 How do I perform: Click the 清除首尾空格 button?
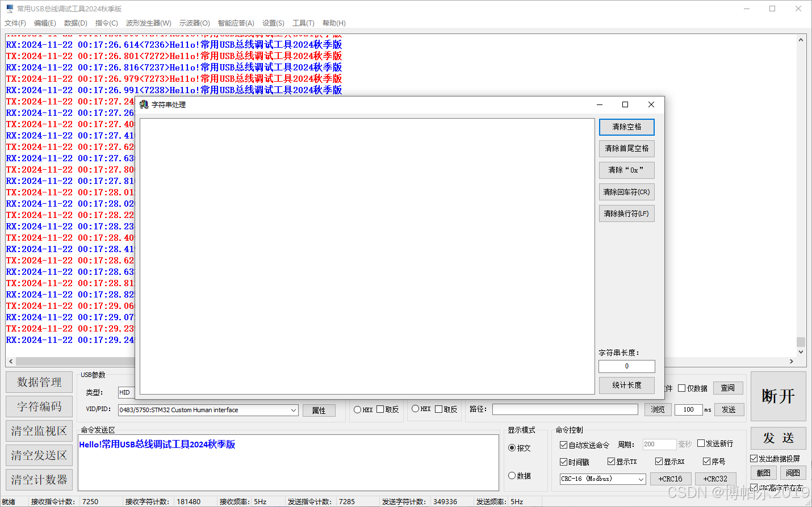(627, 149)
